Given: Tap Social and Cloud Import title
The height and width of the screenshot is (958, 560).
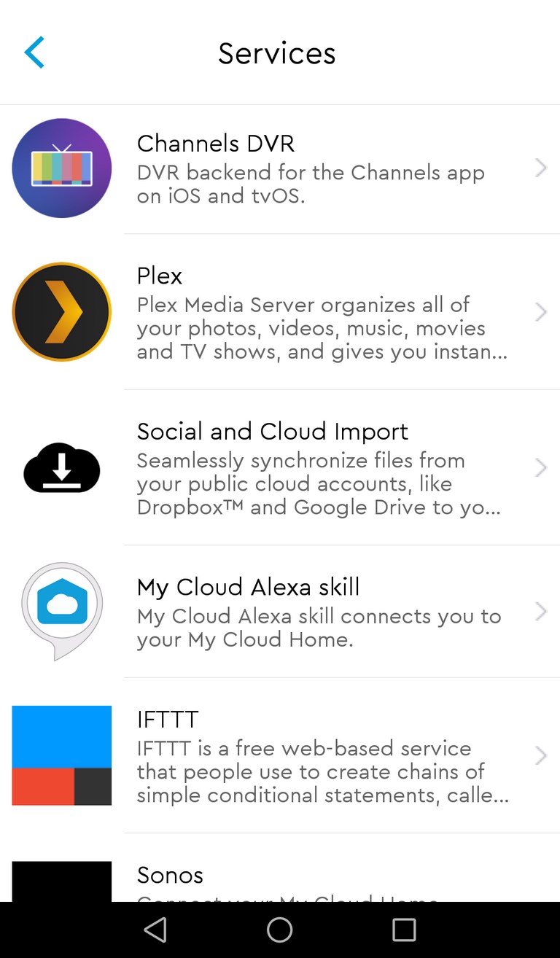Looking at the screenshot, I should click(x=273, y=432).
